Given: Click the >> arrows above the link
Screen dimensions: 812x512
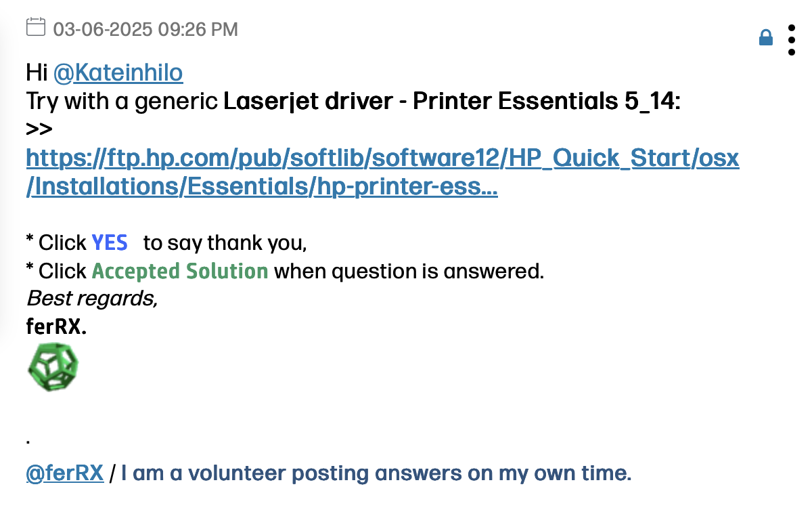Looking at the screenshot, I should (39, 129).
